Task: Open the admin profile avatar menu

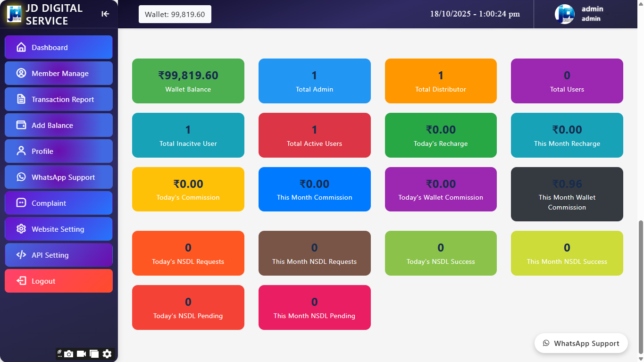Action: (564, 14)
